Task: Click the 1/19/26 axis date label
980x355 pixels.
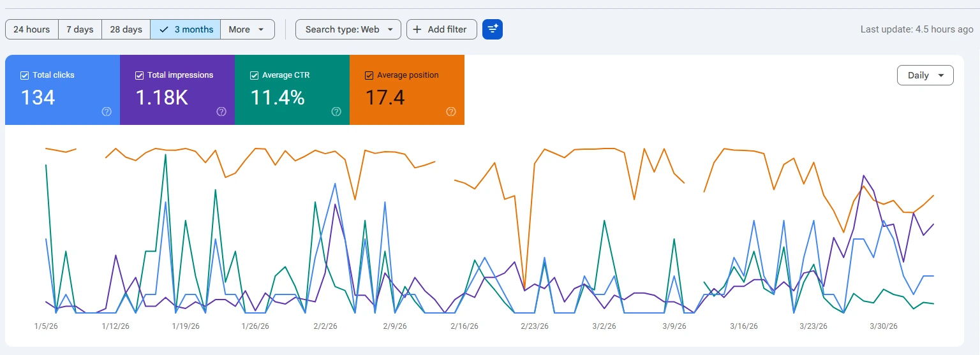Action: click(x=186, y=326)
